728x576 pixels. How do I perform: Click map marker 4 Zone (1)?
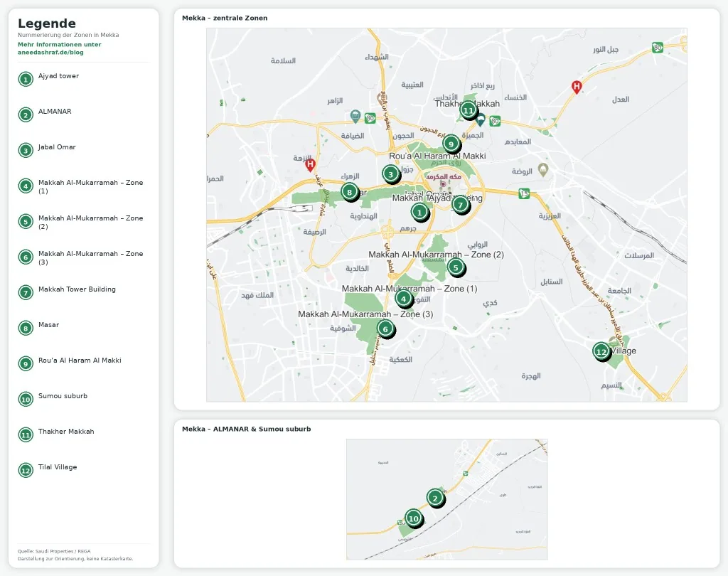404,298
